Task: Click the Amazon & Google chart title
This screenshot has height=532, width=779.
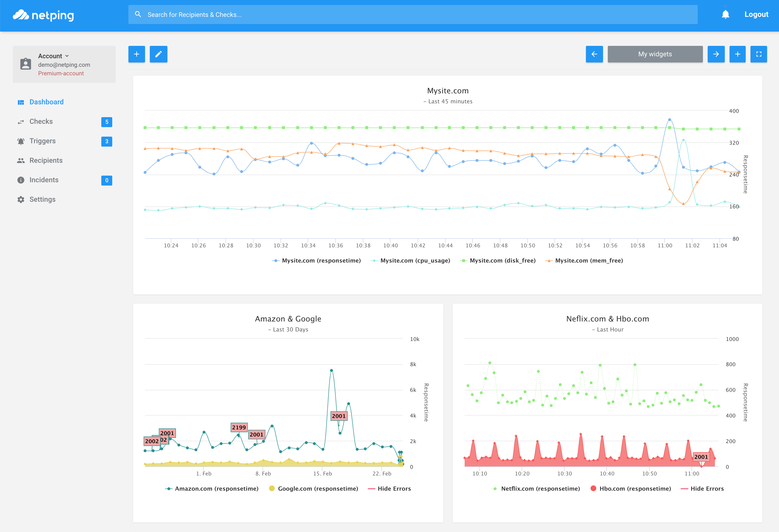Action: tap(288, 319)
